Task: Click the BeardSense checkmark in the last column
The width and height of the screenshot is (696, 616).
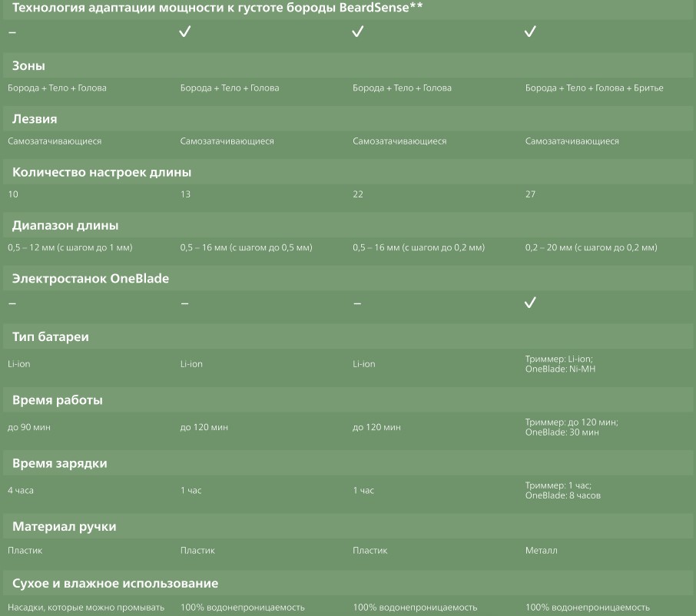Action: (x=529, y=32)
